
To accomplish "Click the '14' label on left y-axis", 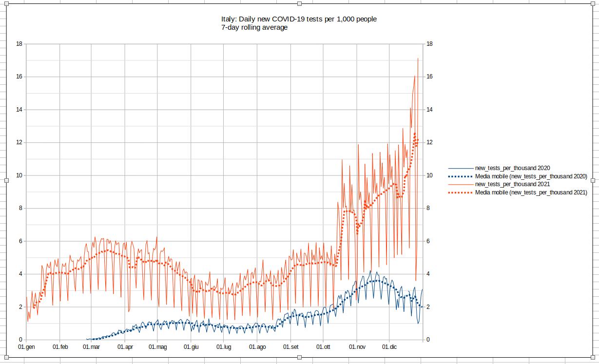I will point(19,110).
